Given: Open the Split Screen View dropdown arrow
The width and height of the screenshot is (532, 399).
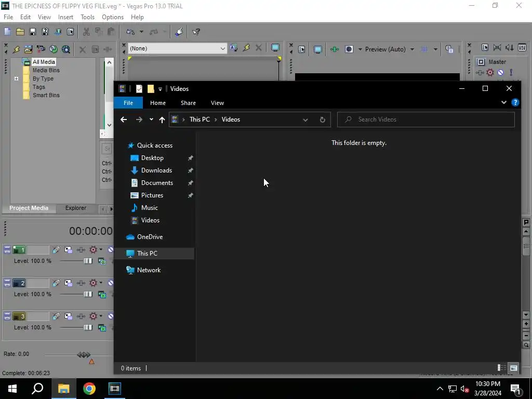Looking at the screenshot, I should click(x=360, y=49).
